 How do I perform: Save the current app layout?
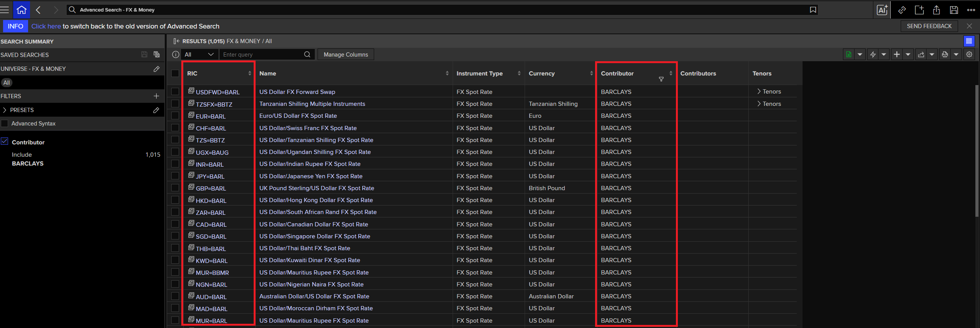tap(954, 10)
